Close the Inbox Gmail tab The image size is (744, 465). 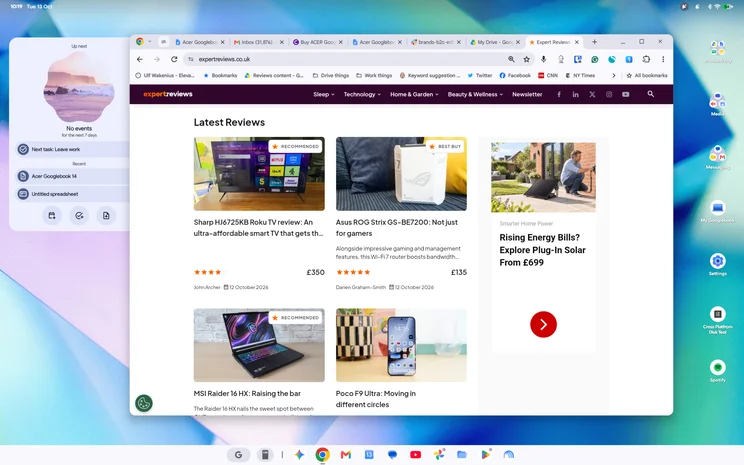tap(281, 42)
